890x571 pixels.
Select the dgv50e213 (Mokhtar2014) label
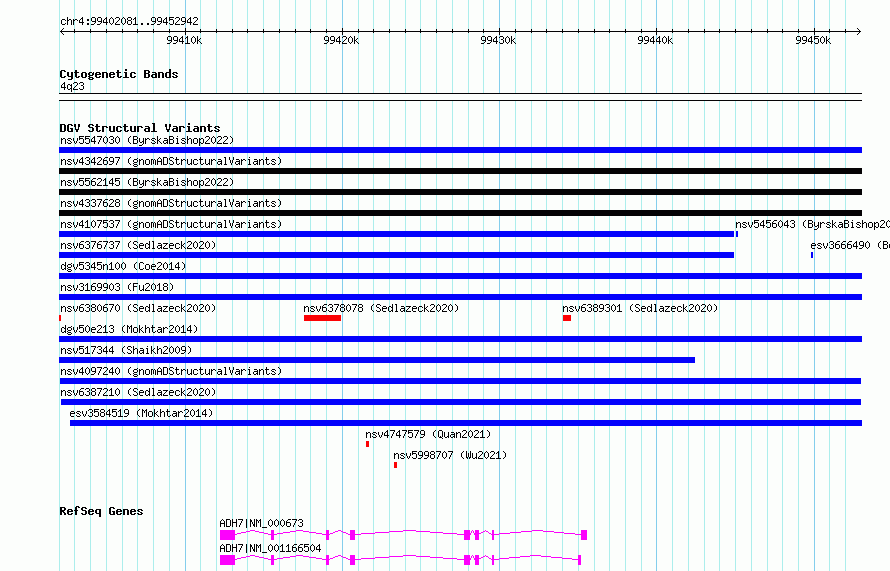pos(129,329)
